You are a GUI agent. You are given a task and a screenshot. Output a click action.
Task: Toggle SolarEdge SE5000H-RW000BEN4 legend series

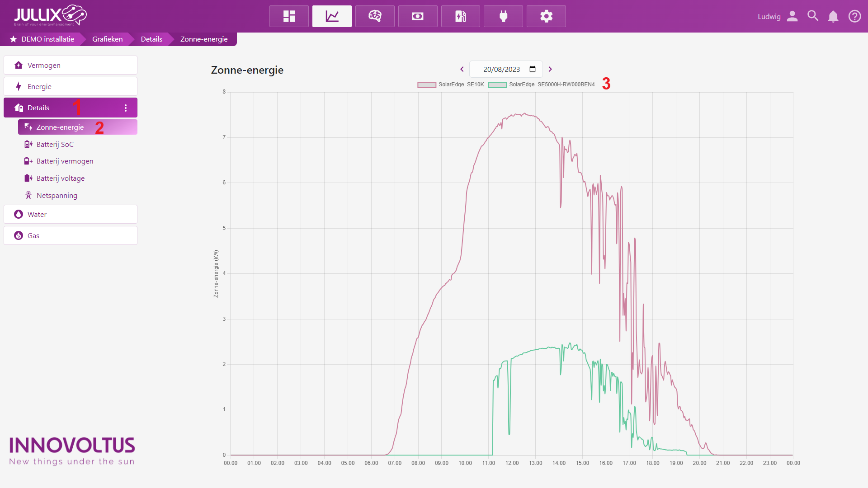click(x=542, y=84)
